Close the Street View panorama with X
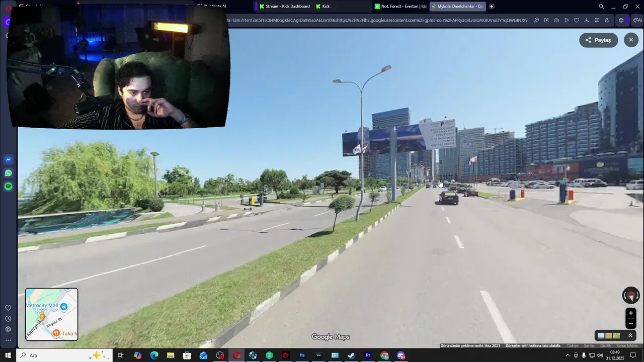 631,40
